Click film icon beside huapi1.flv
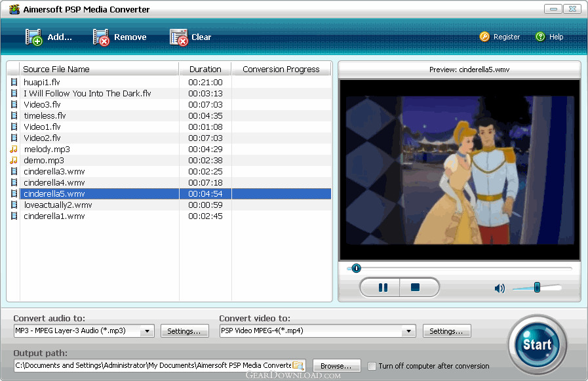This screenshot has height=381, width=588. tap(14, 82)
